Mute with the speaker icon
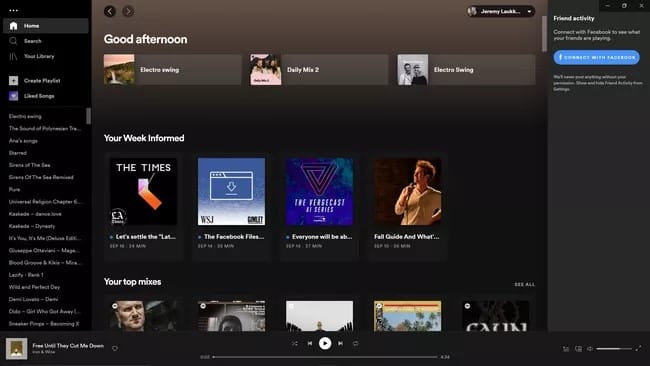The width and height of the screenshot is (650, 366). tap(590, 349)
